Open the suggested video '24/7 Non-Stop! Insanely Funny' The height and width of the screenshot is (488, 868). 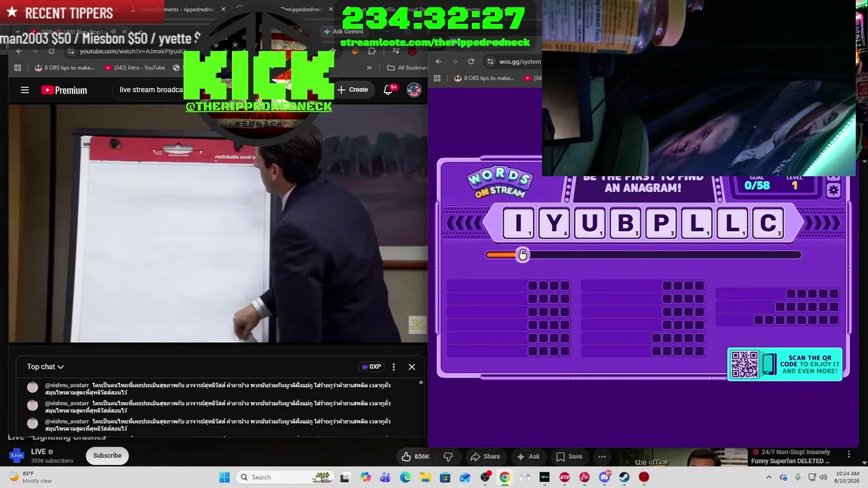(790, 457)
